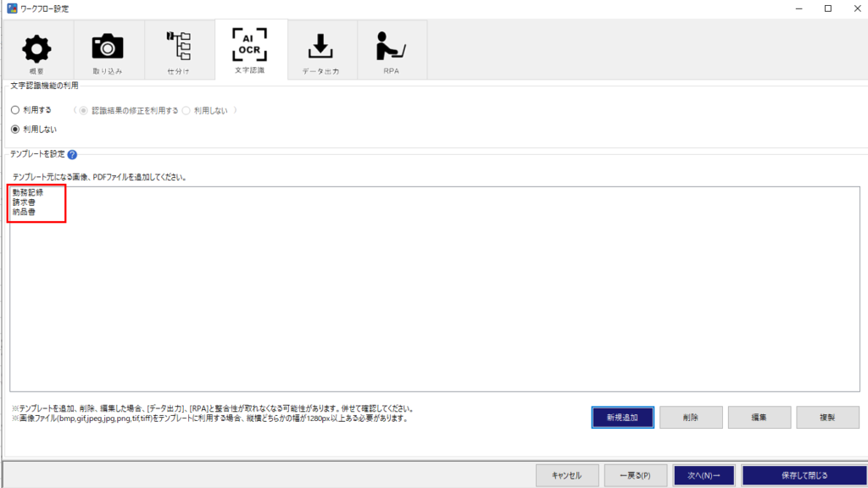
Task: Click the キャンセル button
Action: (x=567, y=475)
